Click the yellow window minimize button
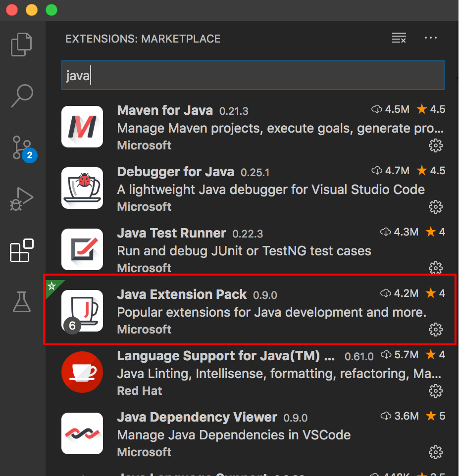Image resolution: width=459 pixels, height=476 pixels. [x=32, y=10]
